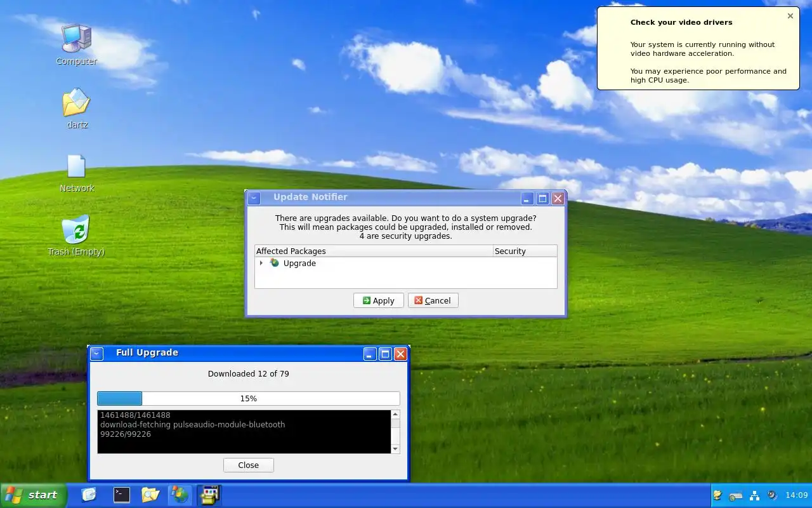812x508 pixels.
Task: Click the volume speaker tray icon
Action: tap(772, 495)
